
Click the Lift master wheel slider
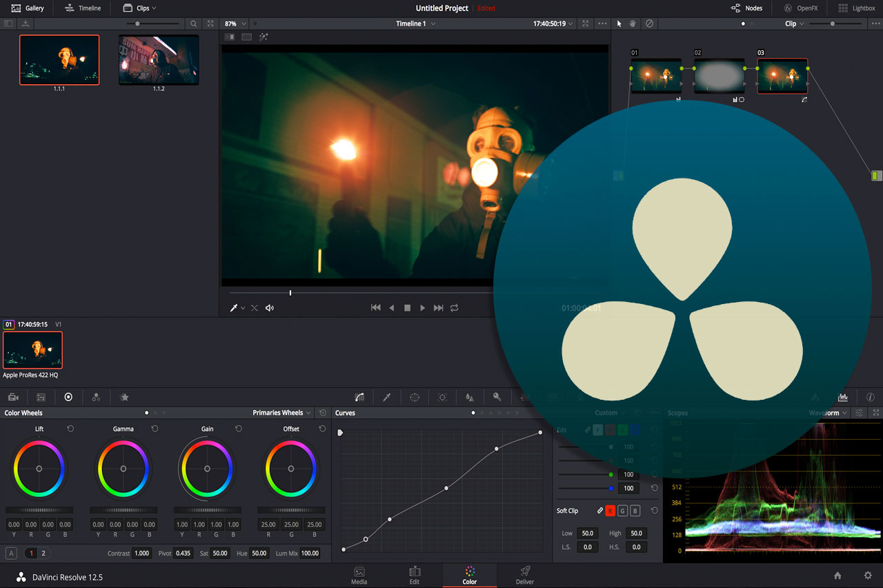point(39,509)
